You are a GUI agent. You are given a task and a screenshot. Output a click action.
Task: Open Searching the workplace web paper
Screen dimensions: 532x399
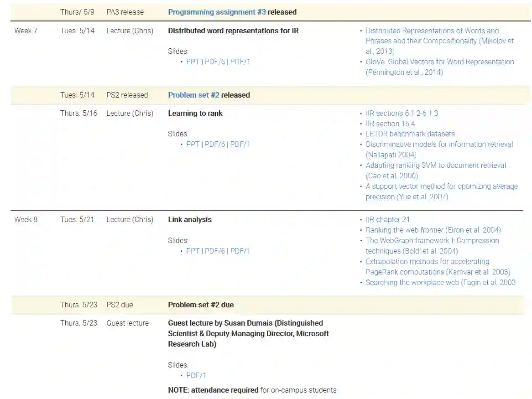(440, 283)
